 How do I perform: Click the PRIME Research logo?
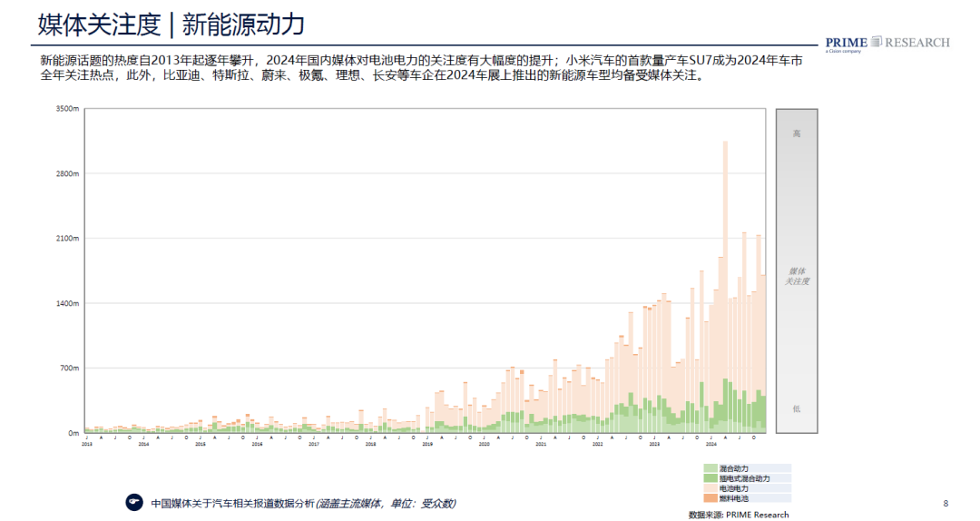(887, 43)
